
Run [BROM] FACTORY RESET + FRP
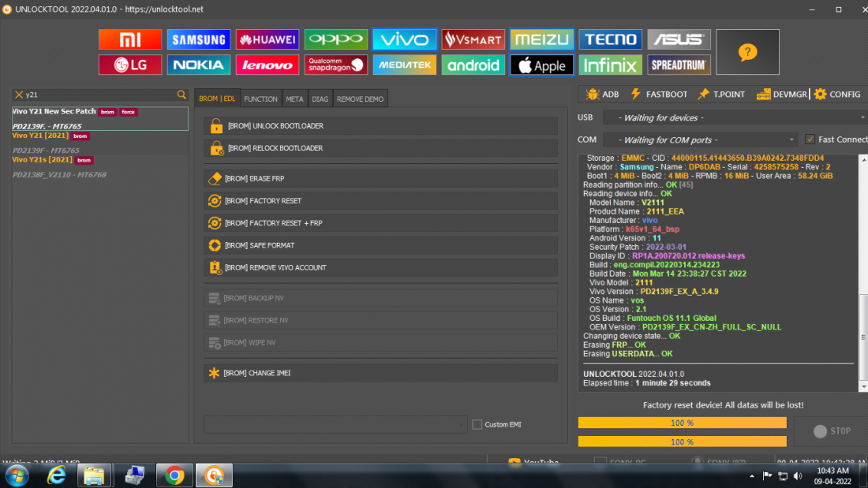(x=381, y=222)
